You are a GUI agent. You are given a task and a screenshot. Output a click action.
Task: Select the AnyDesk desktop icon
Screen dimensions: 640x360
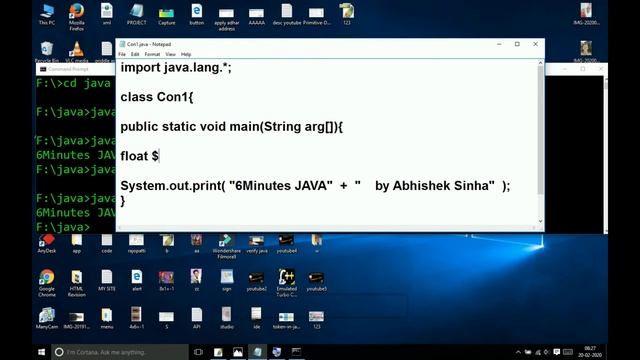click(x=47, y=243)
